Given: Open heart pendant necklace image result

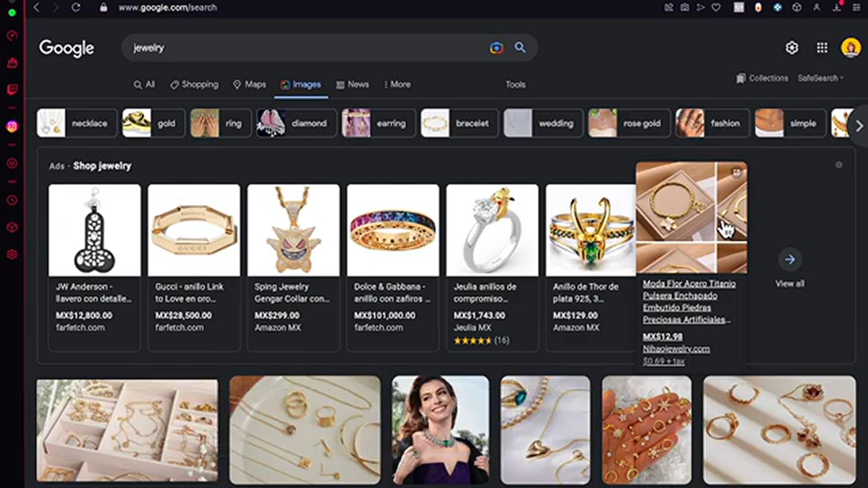Looking at the screenshot, I should (x=545, y=430).
